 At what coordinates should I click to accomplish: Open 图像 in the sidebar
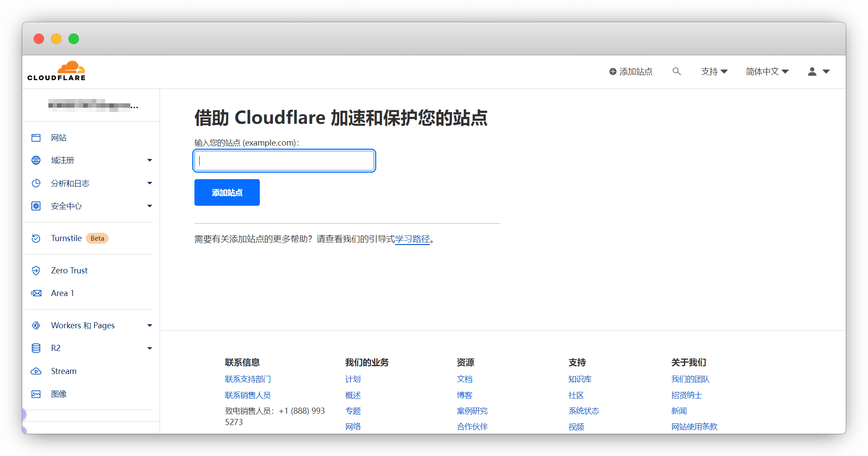coord(59,394)
